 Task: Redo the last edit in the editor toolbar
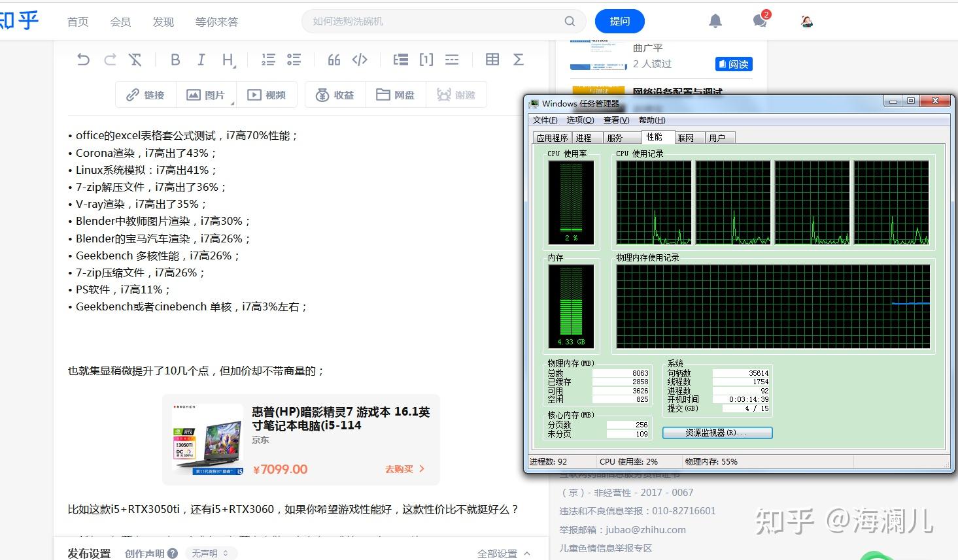click(110, 59)
